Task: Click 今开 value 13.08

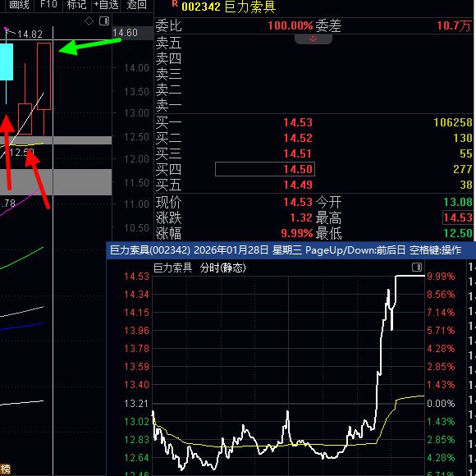Action: point(458,202)
